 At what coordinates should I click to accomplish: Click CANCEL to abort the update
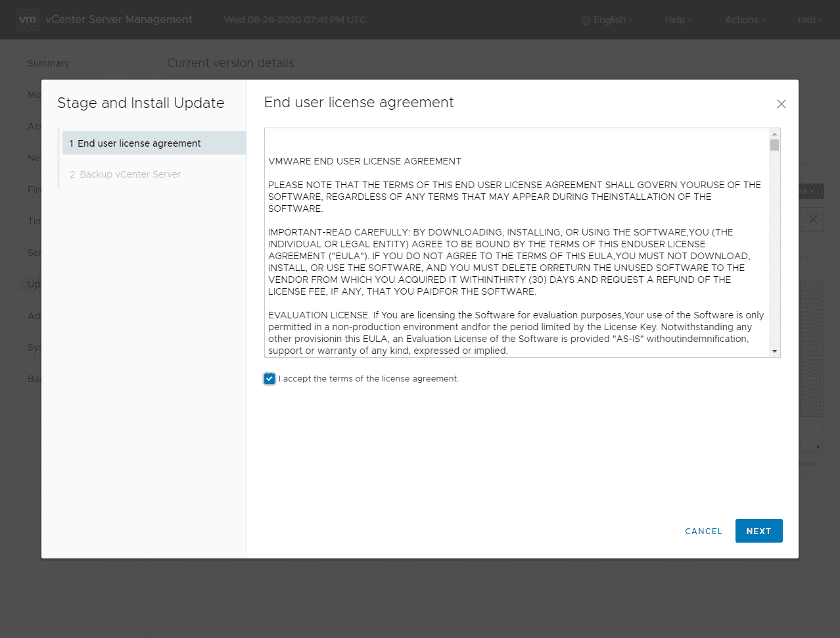pos(703,531)
